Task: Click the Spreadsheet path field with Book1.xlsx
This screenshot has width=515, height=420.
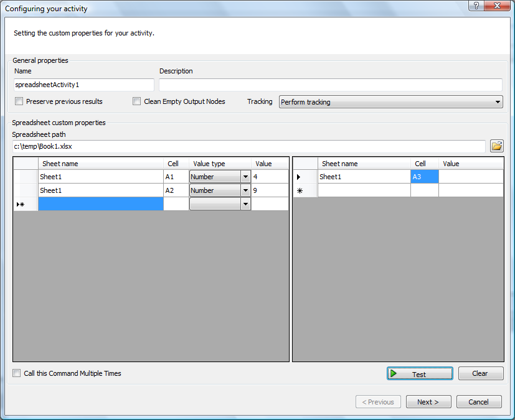Action: (248, 146)
